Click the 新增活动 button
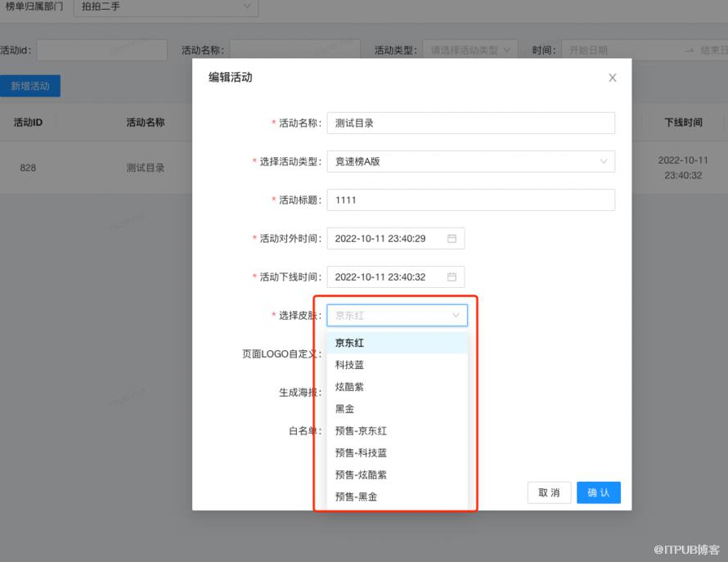This screenshot has width=728, height=562. [x=30, y=86]
